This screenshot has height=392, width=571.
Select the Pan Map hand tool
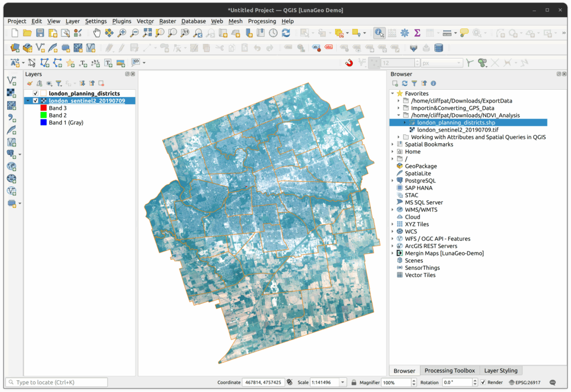coord(97,33)
